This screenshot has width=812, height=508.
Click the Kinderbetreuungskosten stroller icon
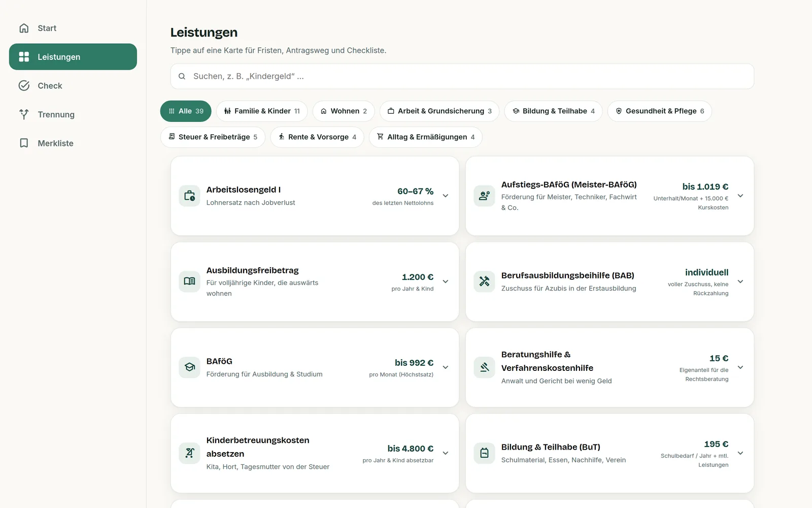[189, 453]
